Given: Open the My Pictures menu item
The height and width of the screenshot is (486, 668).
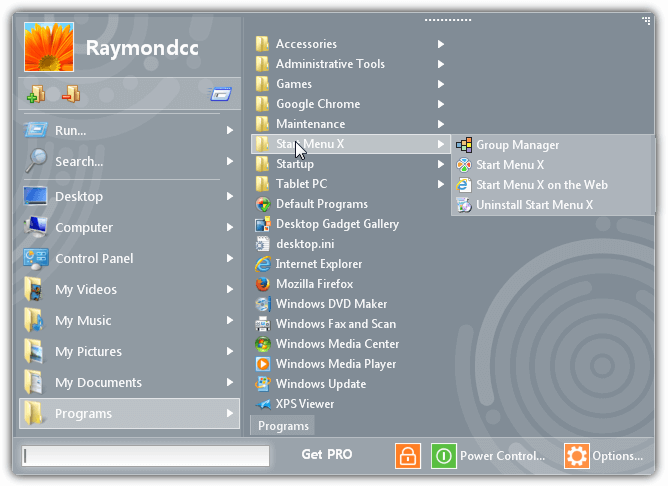Looking at the screenshot, I should pyautogui.click(x=130, y=351).
